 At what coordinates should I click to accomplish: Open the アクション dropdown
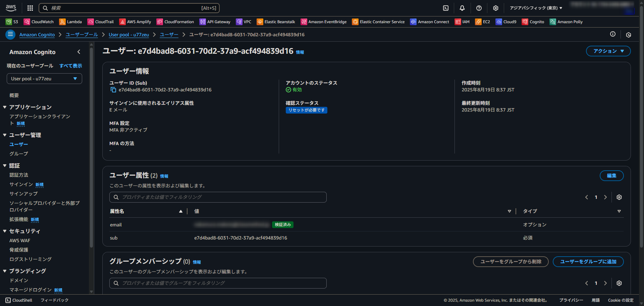(x=608, y=51)
